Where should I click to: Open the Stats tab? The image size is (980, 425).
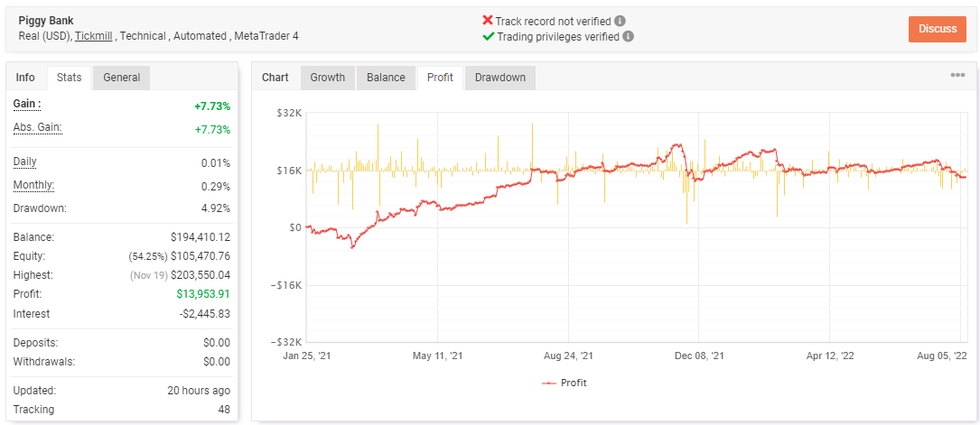click(x=70, y=78)
